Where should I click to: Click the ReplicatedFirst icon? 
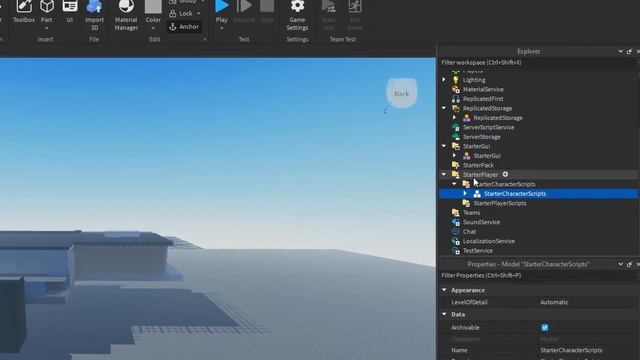tap(456, 99)
